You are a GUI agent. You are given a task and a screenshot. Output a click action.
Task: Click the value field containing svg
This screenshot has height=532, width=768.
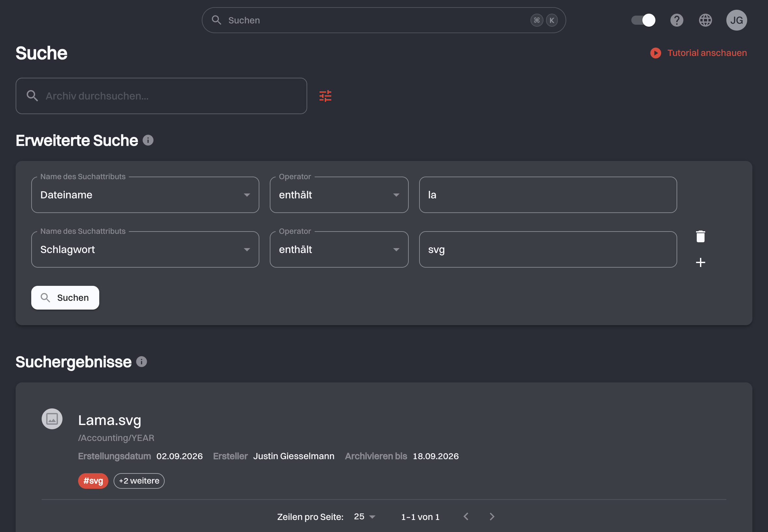tap(548, 249)
